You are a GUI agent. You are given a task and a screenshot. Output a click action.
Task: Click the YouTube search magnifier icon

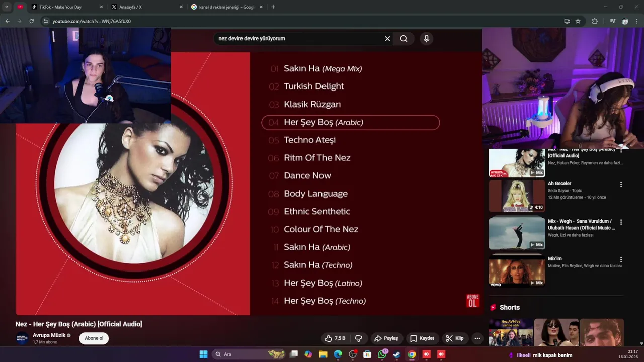(404, 39)
